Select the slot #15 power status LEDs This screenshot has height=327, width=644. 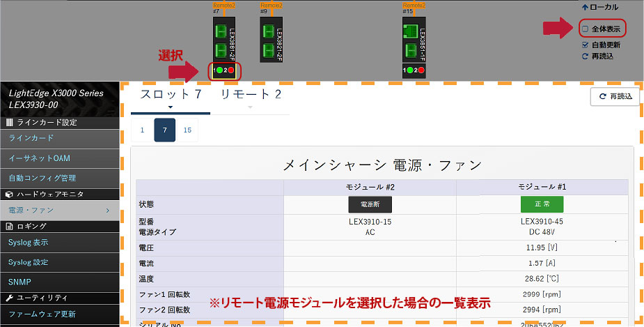(414, 70)
